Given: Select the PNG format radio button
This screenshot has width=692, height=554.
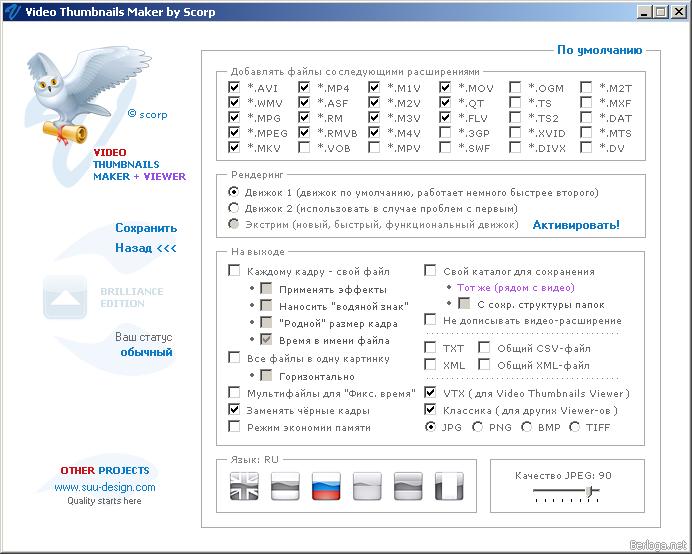Looking at the screenshot, I should coord(477,427).
